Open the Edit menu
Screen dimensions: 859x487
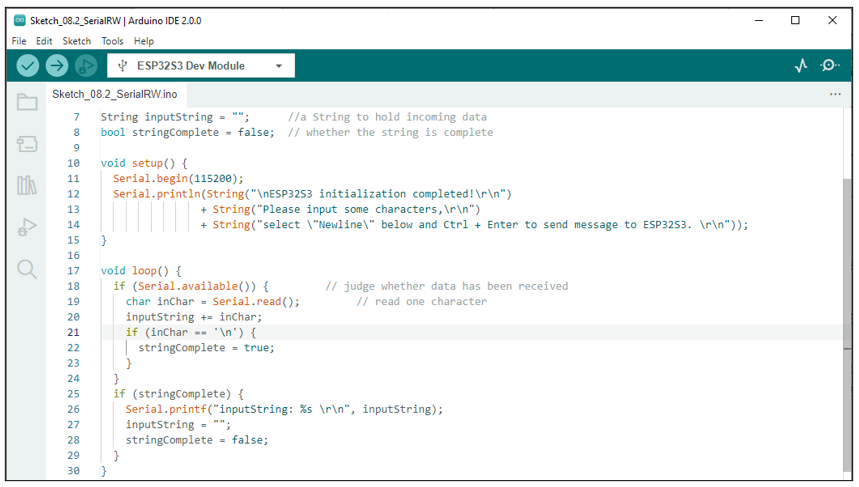point(44,41)
